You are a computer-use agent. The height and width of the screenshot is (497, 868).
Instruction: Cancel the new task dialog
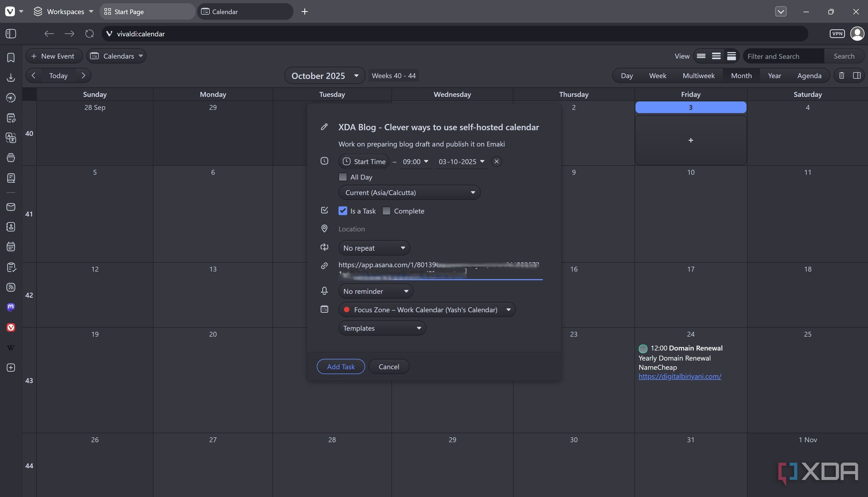point(389,367)
